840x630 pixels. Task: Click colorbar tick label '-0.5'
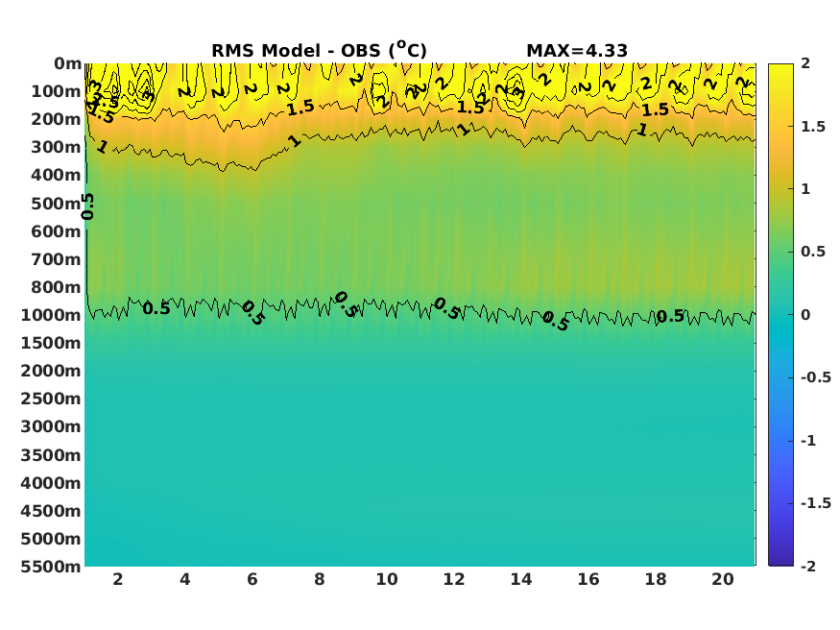[x=815, y=377]
